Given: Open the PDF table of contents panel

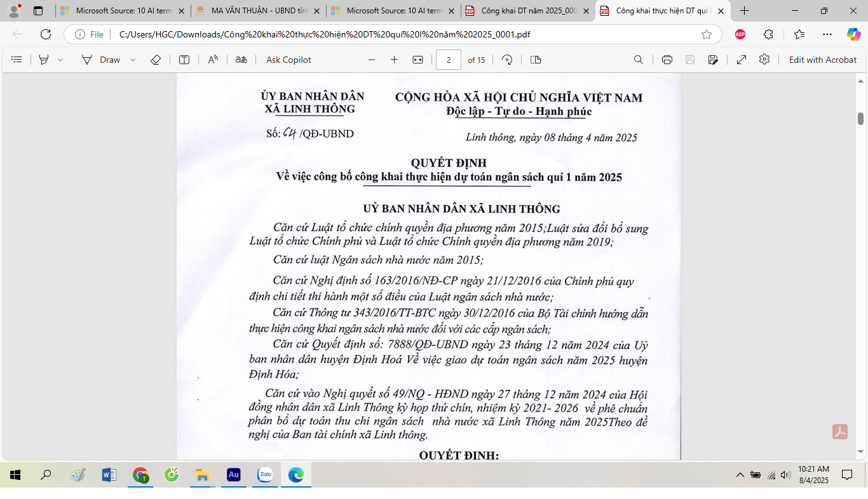Looking at the screenshot, I should click(x=17, y=60).
